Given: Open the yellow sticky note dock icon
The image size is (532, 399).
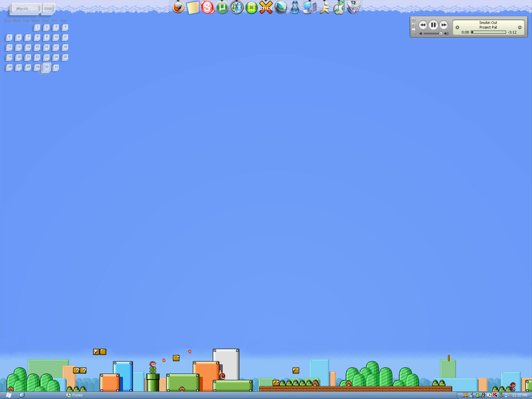Looking at the screenshot, I should (193, 7).
